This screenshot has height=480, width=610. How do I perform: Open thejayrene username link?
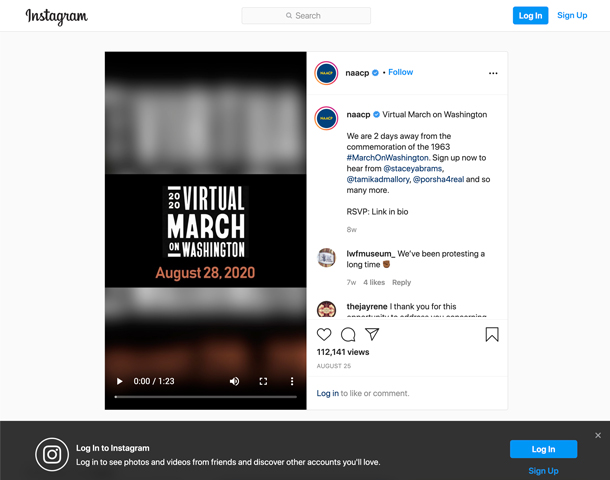click(367, 307)
